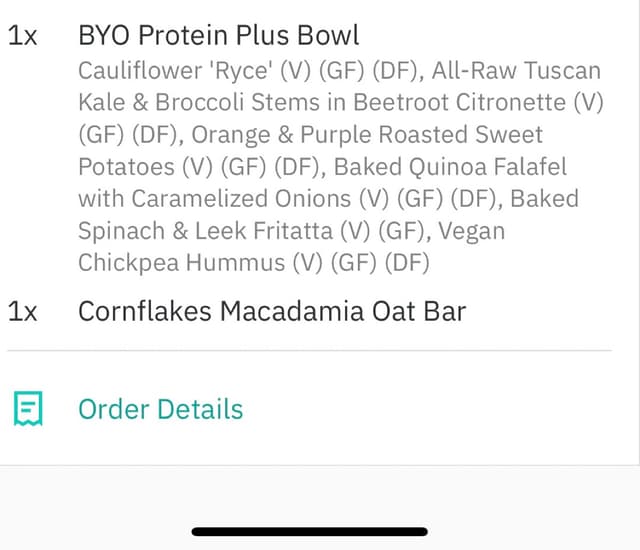Click the All-Raw Tuscan ingredient text
The width and height of the screenshot is (640, 550).
(516, 71)
